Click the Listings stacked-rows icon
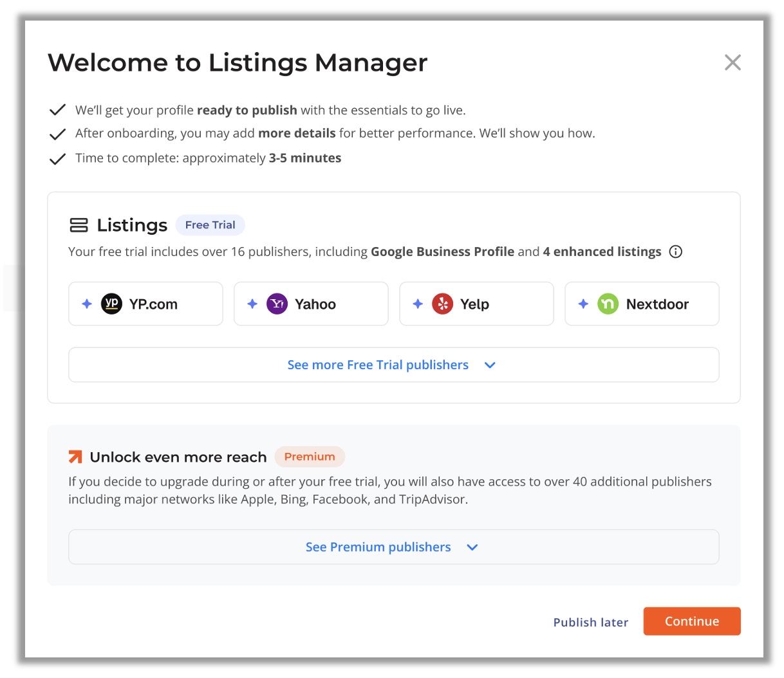 pyautogui.click(x=79, y=225)
